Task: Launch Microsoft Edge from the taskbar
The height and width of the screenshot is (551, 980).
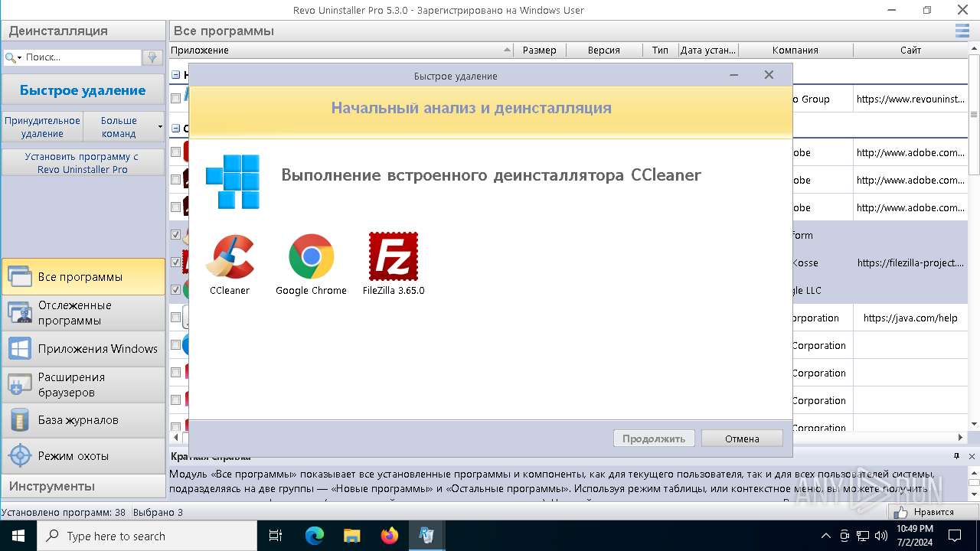Action: coord(315,536)
